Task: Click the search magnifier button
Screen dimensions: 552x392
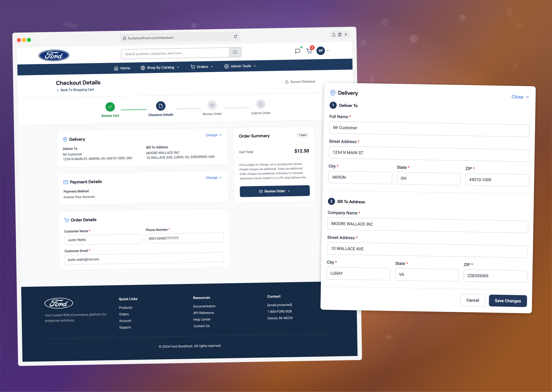Action: pos(235,52)
